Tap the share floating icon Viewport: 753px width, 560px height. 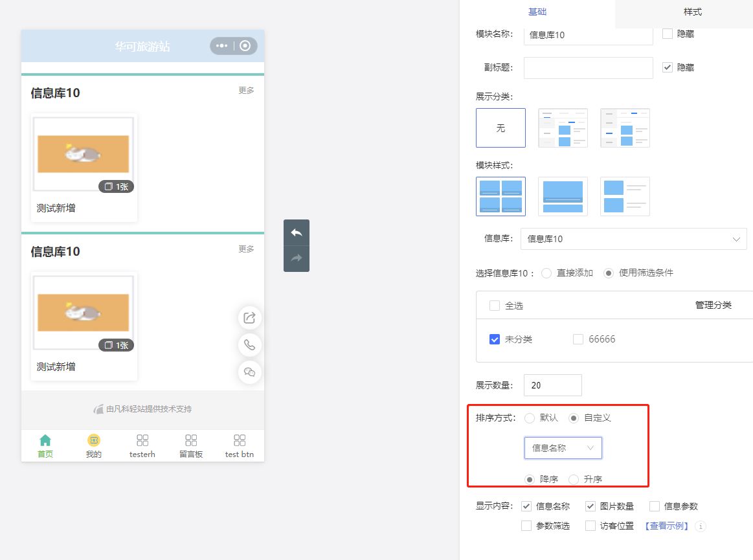pyautogui.click(x=250, y=318)
